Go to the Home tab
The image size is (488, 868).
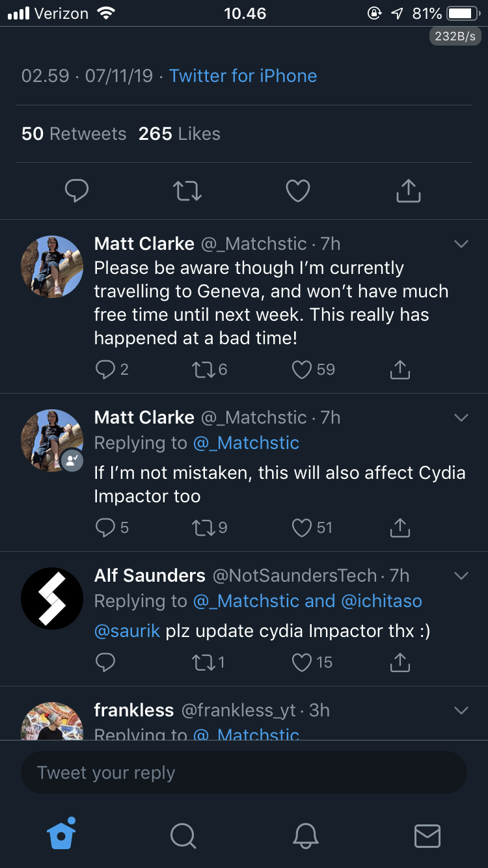[x=62, y=835]
